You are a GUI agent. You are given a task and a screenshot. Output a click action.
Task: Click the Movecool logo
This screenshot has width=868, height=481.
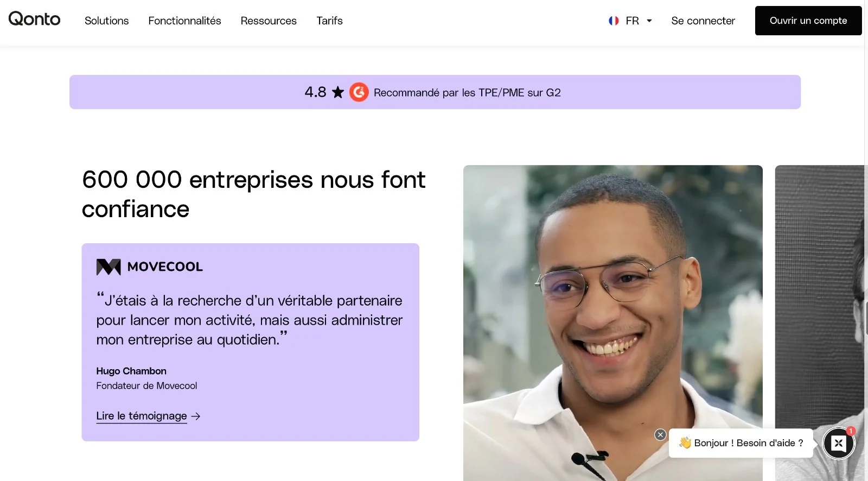click(149, 267)
